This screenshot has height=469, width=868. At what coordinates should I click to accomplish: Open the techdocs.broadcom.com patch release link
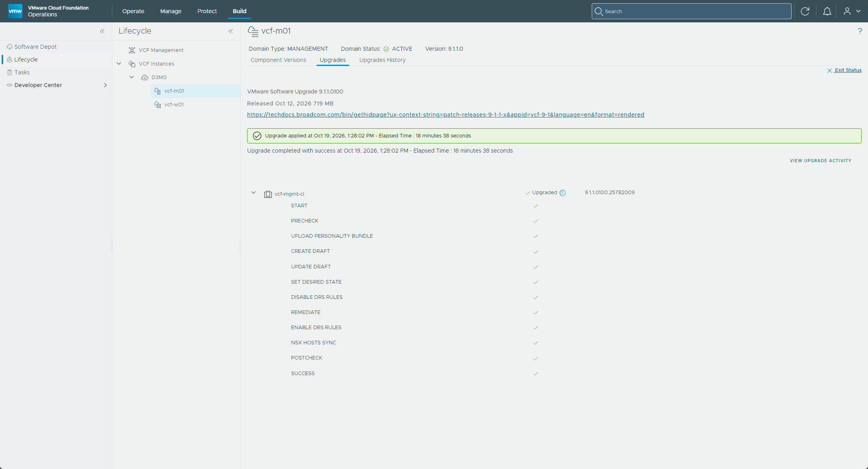tap(445, 115)
